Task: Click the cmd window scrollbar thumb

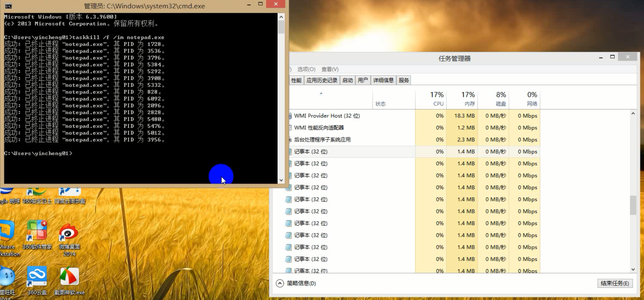Action: (x=281, y=27)
